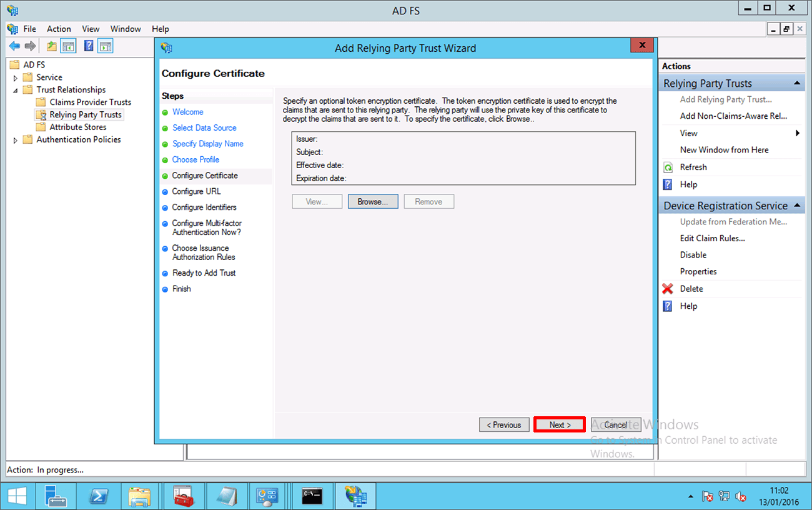Expand the Service node in the tree

(16, 78)
